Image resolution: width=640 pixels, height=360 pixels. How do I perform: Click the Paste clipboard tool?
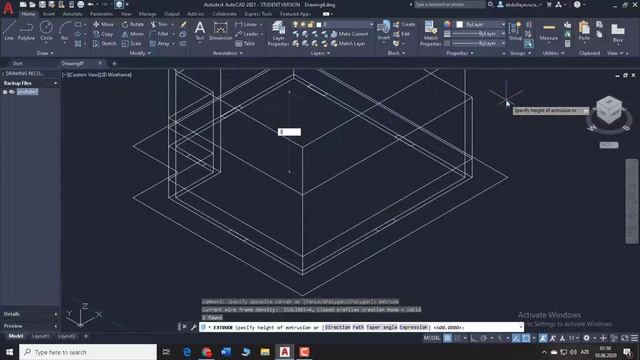click(x=584, y=31)
